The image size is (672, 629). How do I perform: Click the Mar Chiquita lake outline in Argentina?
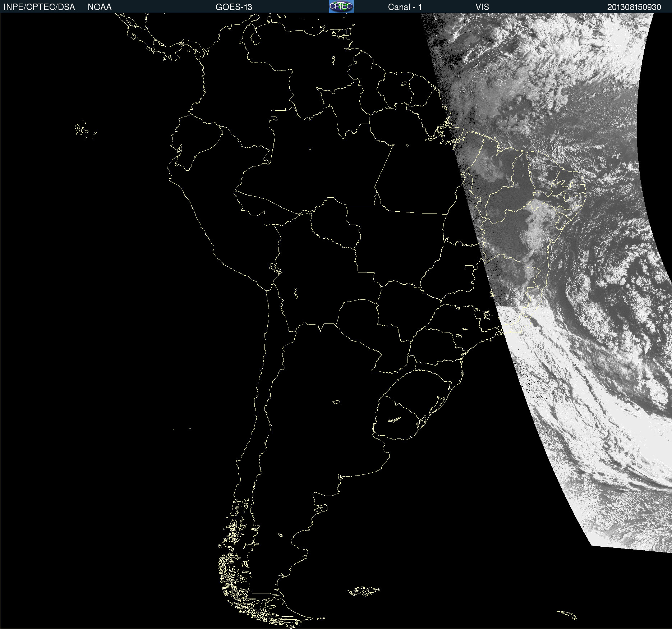(336, 402)
